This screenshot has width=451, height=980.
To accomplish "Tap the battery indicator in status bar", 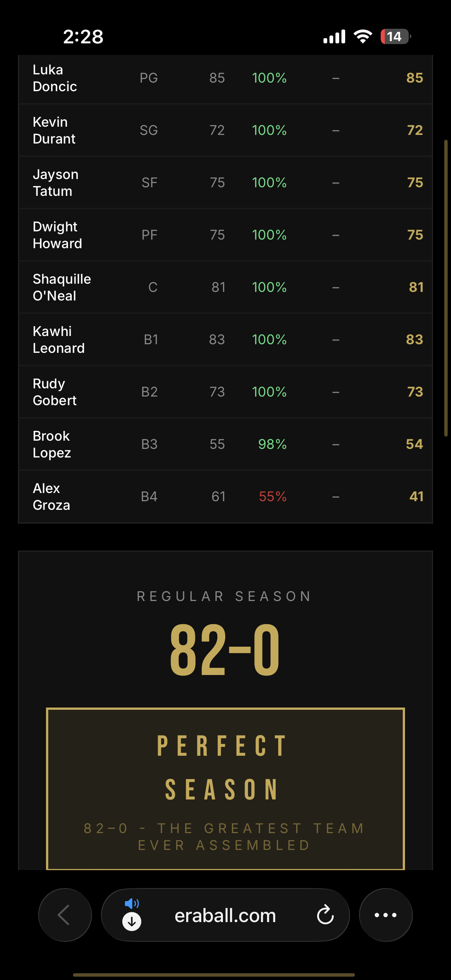I will 395,37.
